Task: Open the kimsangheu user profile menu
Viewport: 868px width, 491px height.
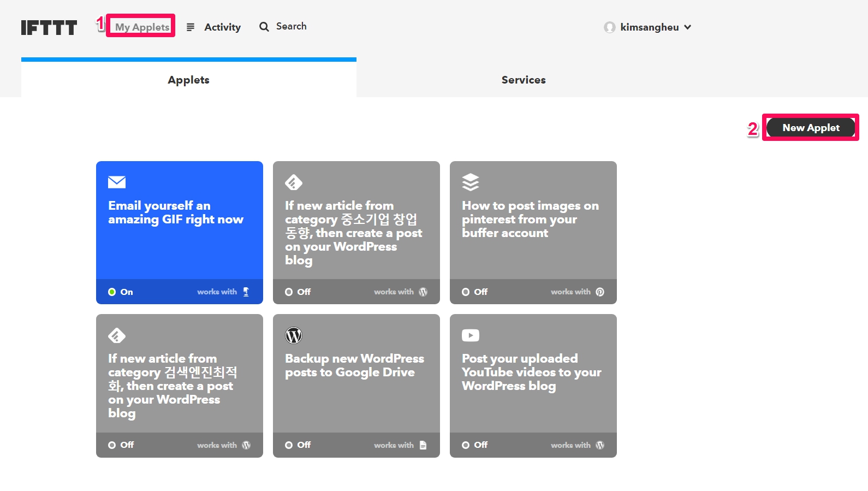Action: (x=649, y=27)
